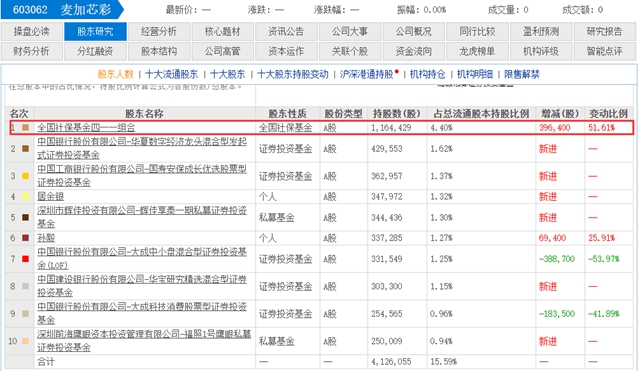The width and height of the screenshot is (640, 371).
Task: Open 大成中小盘混合型 (LOF) fund link
Action: pos(142,259)
